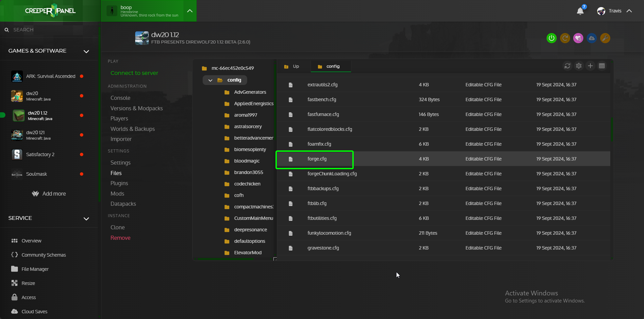Click the window layout icon in file toolbar

pyautogui.click(x=602, y=66)
